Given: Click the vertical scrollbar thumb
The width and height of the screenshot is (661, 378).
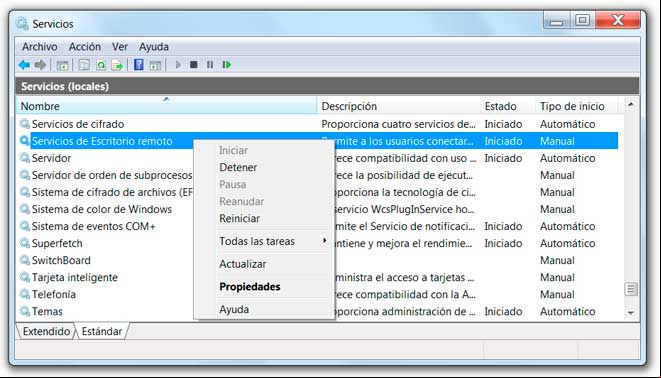Looking at the screenshot, I should pos(631,289).
